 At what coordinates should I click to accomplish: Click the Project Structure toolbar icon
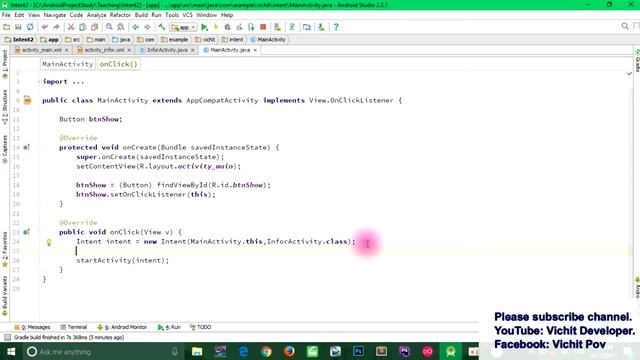307,27
